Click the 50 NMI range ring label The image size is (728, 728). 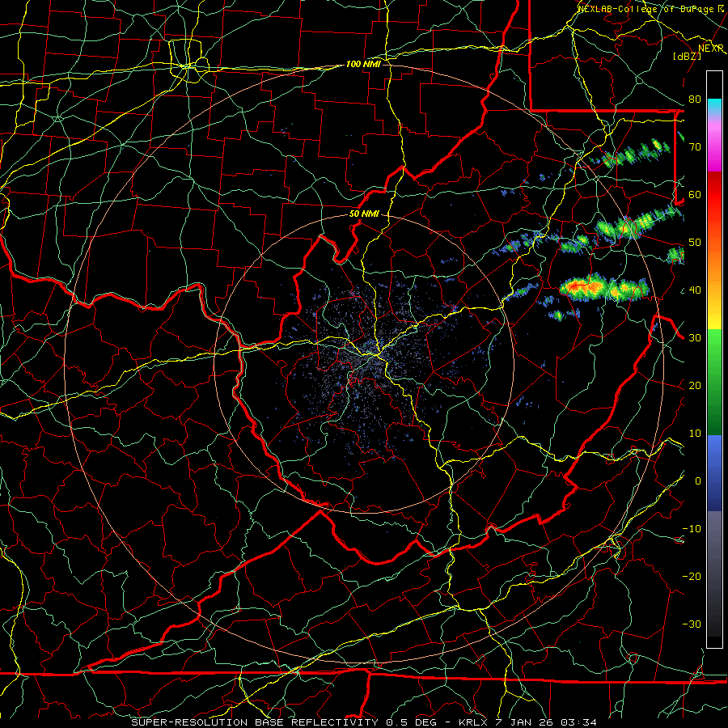(364, 214)
